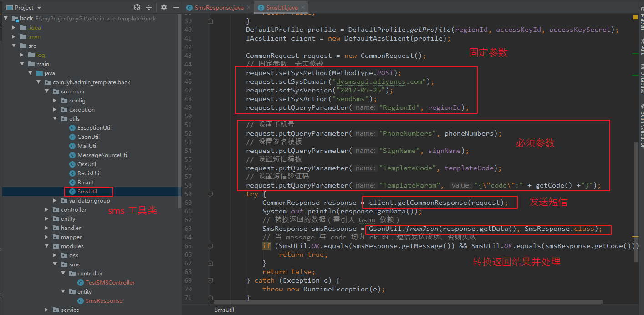Expand the validator.group arrow
644x315 pixels.
[55, 201]
